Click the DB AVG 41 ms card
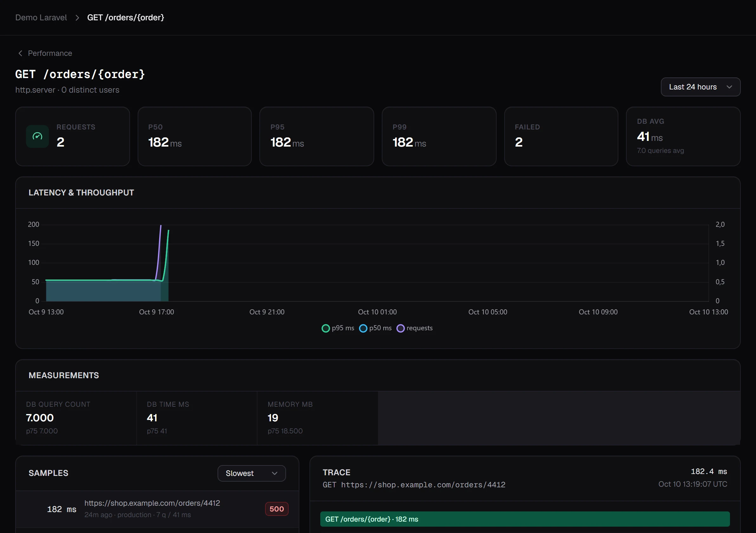This screenshot has width=756, height=533. pyautogui.click(x=683, y=136)
